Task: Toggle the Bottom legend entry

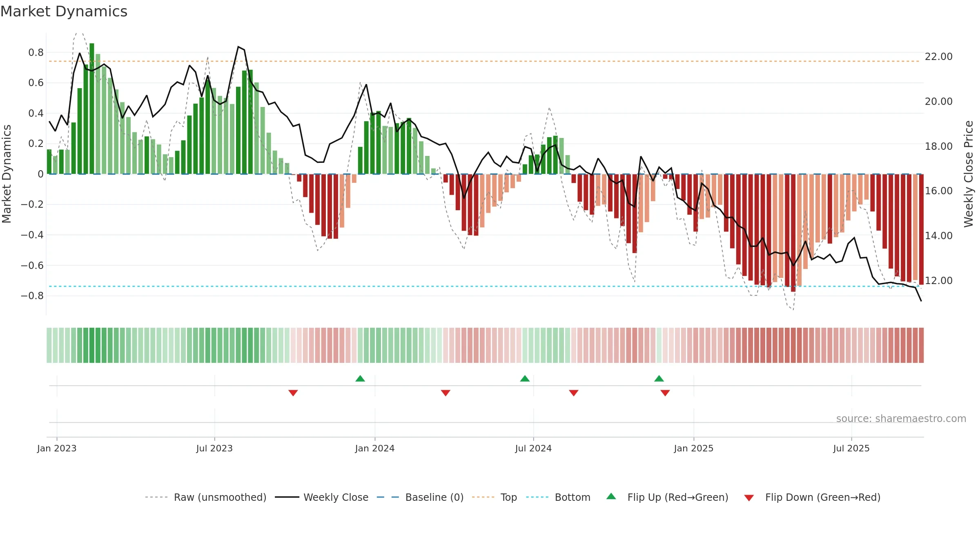Action: pyautogui.click(x=558, y=497)
